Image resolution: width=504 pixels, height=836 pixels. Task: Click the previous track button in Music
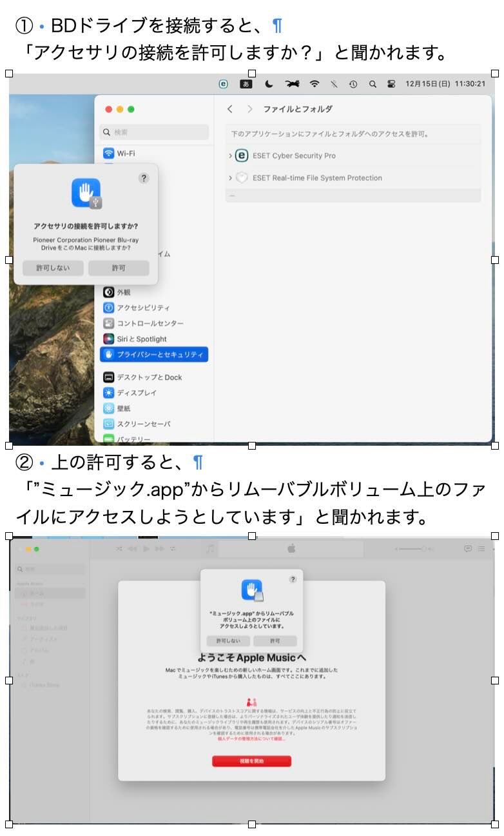tap(132, 548)
